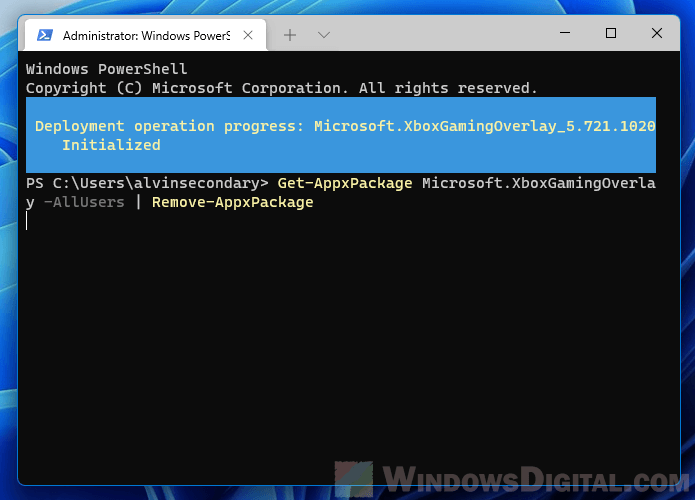Select the Administrator: Windows PowerShell tab

145,35
